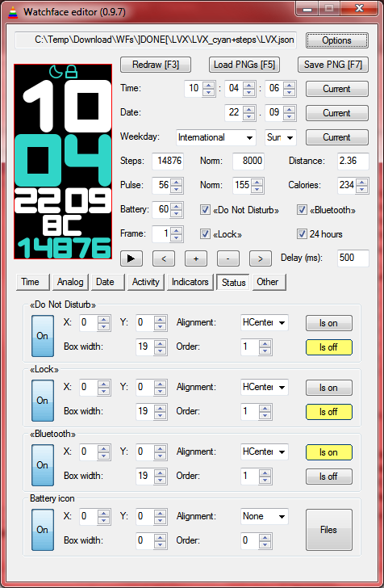The image size is (384, 588).
Task: Toggle the «Lock» section On button
Action: [x=42, y=400]
